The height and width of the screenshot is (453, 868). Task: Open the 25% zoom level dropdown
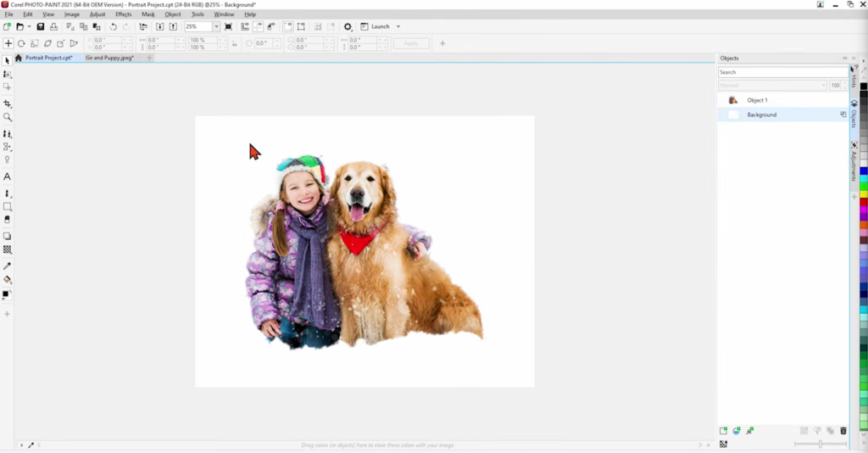coord(216,26)
